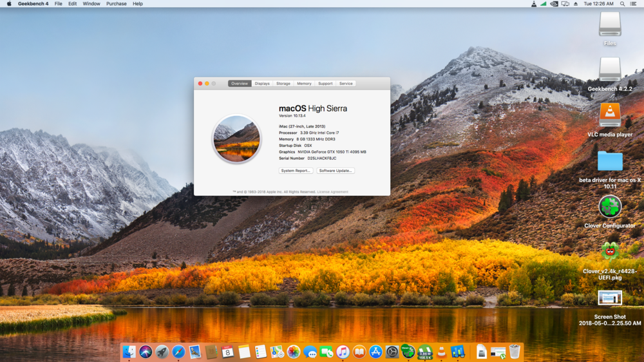
Task: Open the License Agreement link
Action: click(332, 192)
